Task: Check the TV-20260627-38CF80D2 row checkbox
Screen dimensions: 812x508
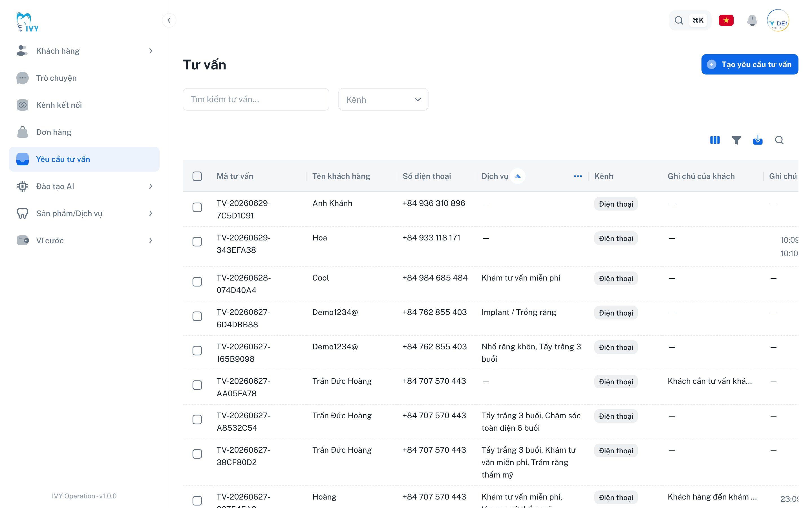Action: pyautogui.click(x=197, y=454)
